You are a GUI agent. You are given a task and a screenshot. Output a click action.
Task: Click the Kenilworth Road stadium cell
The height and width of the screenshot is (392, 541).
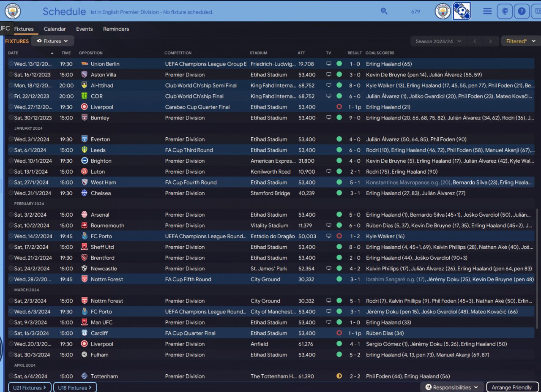270,171
